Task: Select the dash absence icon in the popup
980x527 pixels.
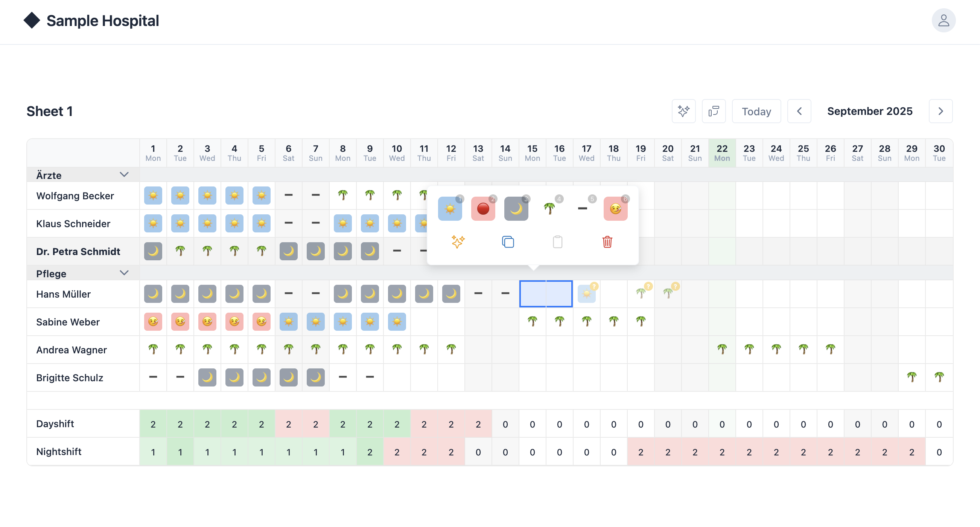Action: (616, 209)
